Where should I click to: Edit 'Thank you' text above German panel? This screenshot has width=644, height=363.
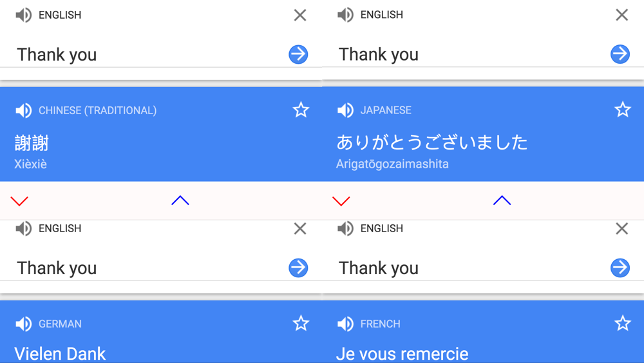coord(57,268)
